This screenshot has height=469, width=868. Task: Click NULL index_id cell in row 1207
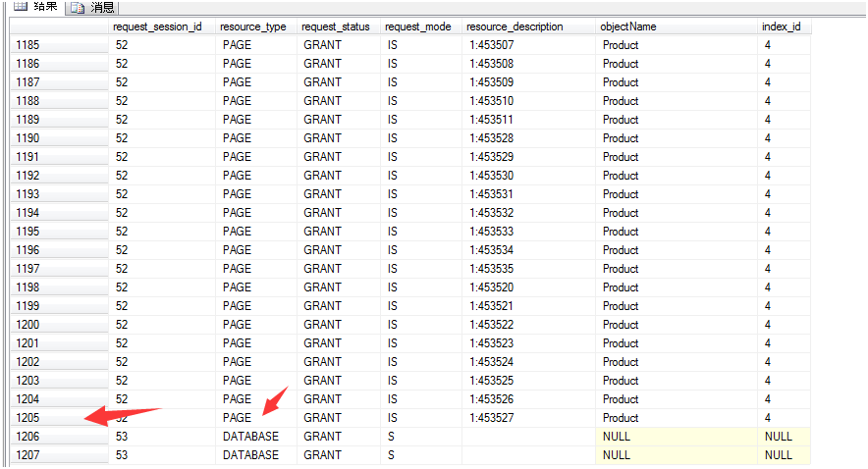click(785, 455)
